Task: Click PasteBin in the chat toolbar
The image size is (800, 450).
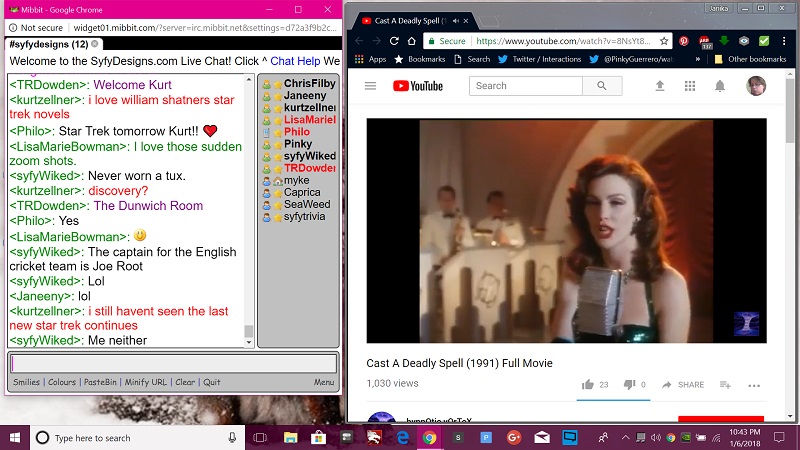Action: point(100,382)
